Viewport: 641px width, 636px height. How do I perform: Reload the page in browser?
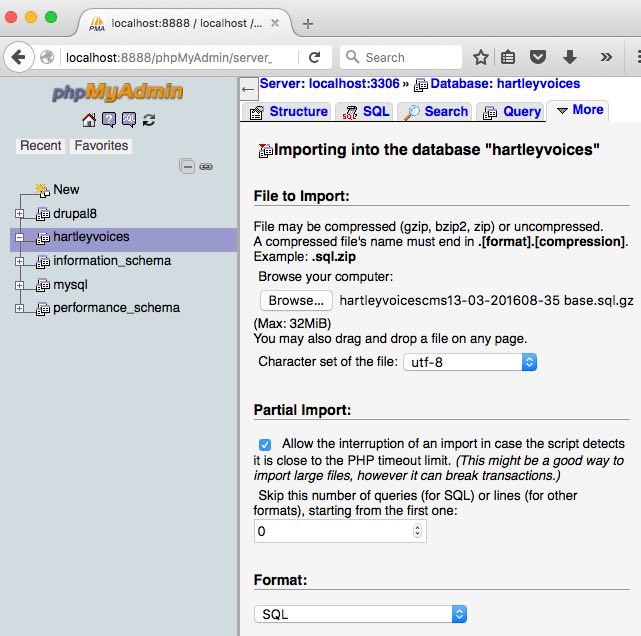[314, 57]
